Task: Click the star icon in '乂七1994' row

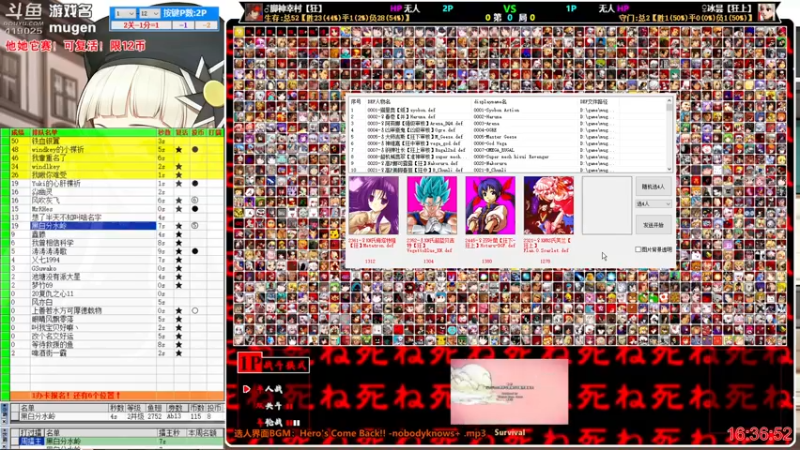Action: point(179,260)
